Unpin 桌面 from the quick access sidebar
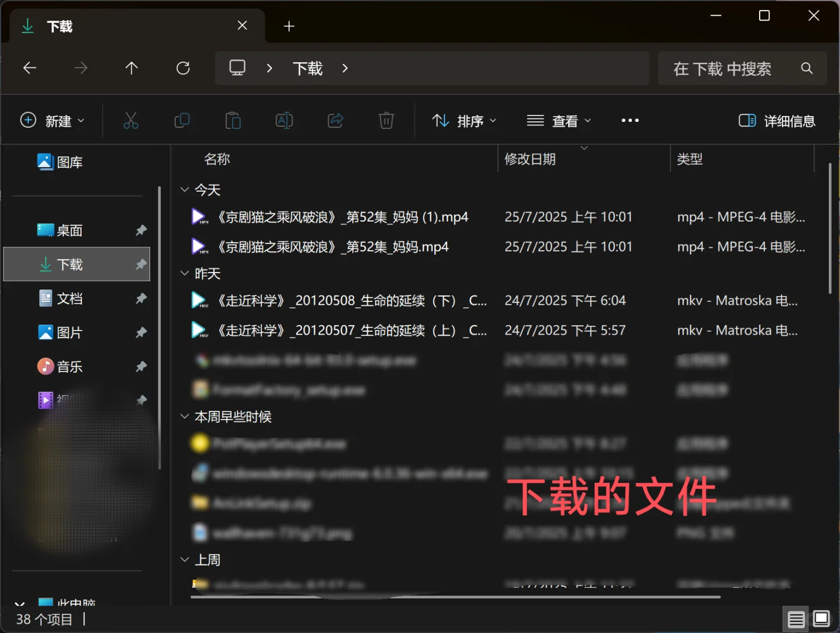Viewport: 840px width, 633px height. point(141,230)
